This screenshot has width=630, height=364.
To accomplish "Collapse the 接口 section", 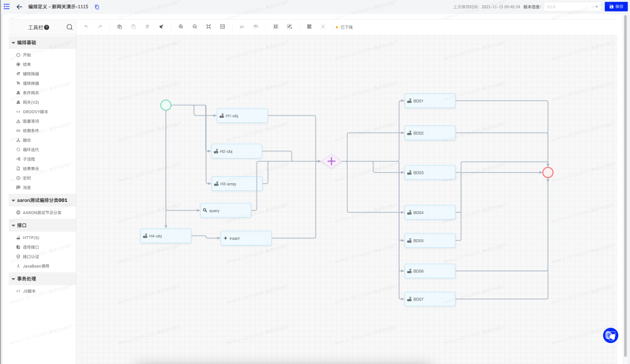I will point(13,225).
